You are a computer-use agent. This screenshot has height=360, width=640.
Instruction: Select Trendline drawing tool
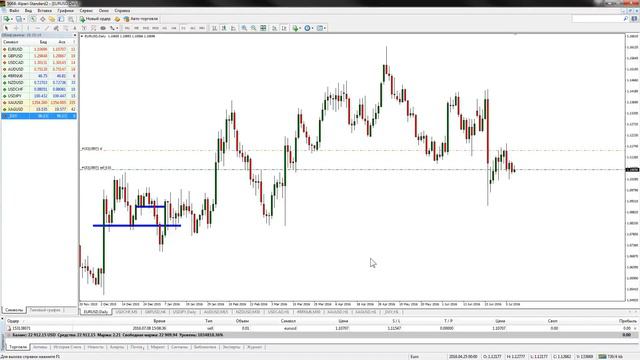coord(47,28)
